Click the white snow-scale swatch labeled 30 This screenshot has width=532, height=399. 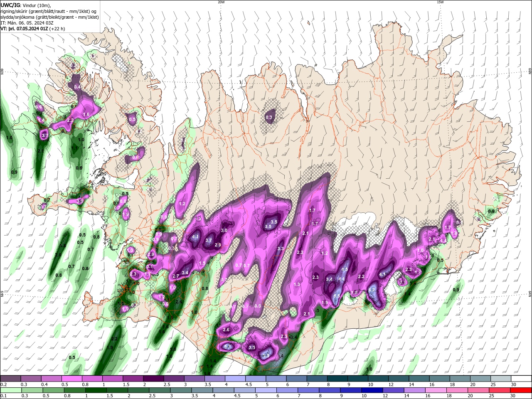tap(521, 378)
